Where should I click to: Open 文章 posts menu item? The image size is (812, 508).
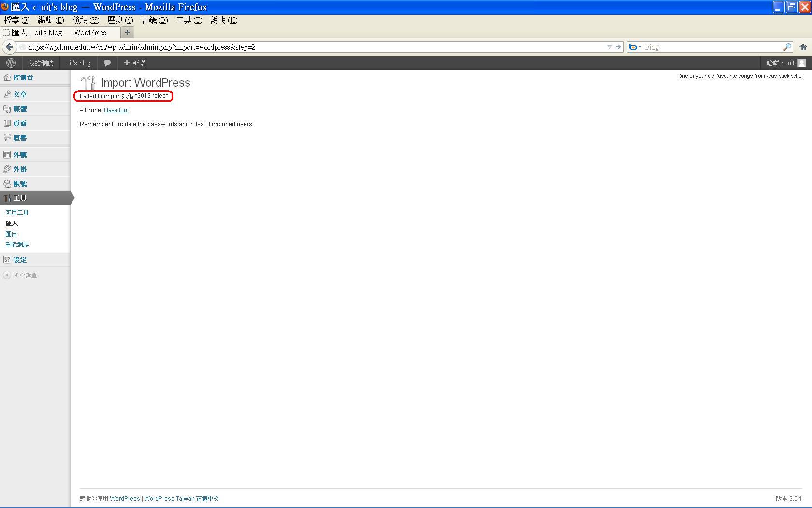tap(20, 94)
